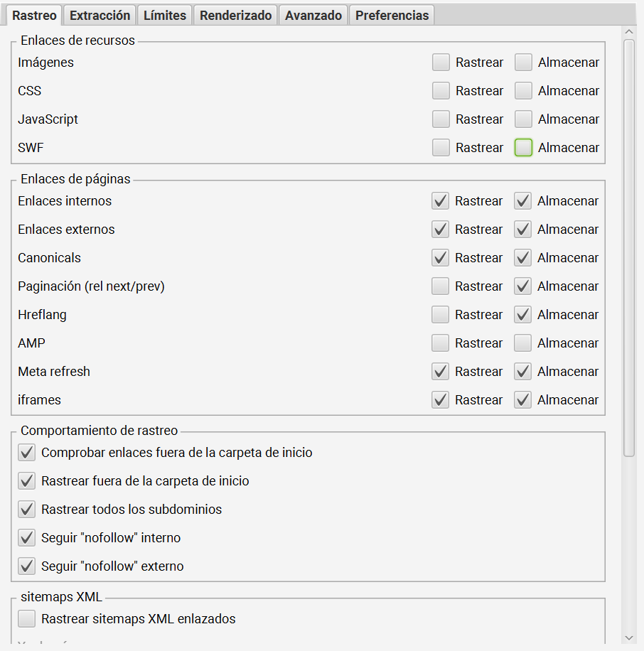
Task: Enable Almacenar for CSS
Action: [523, 90]
